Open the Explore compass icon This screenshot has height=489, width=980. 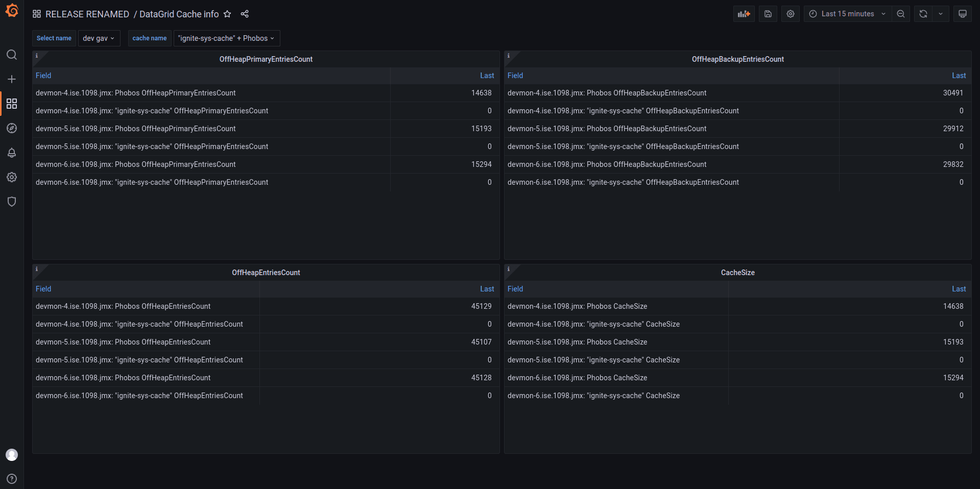pyautogui.click(x=12, y=128)
